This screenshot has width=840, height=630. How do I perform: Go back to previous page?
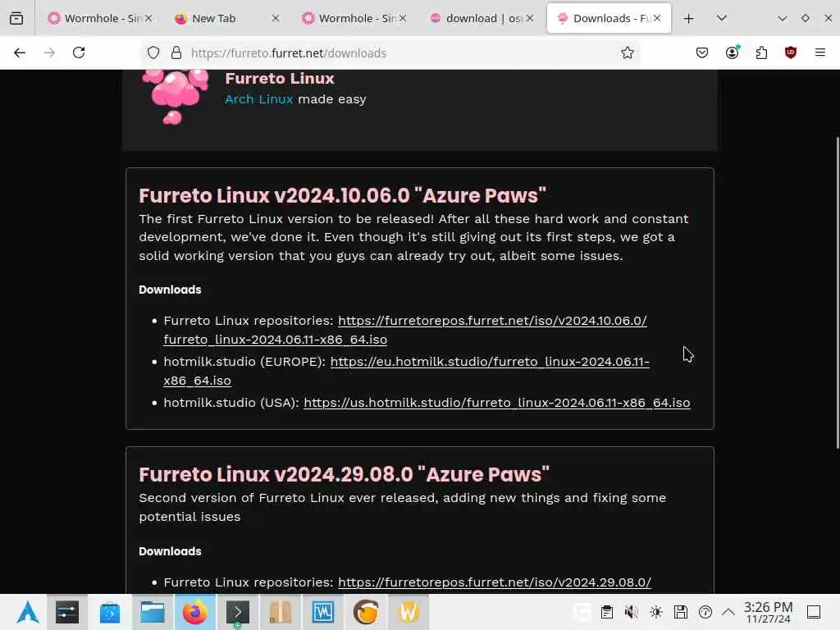pyautogui.click(x=20, y=52)
